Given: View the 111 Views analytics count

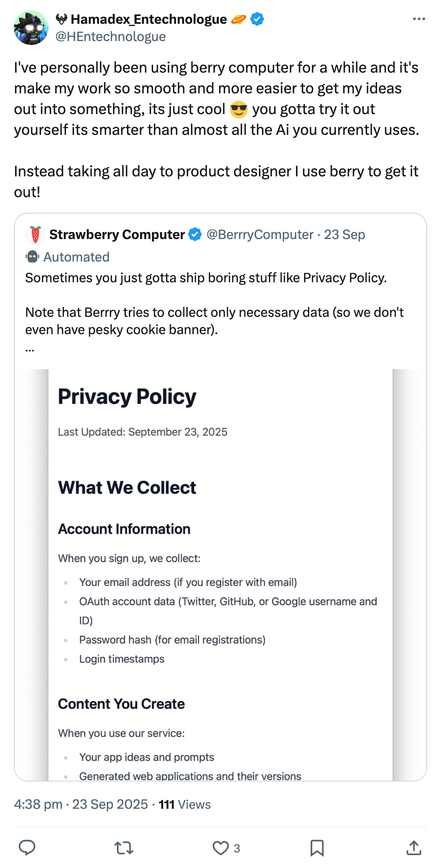Looking at the screenshot, I should click(x=185, y=804).
